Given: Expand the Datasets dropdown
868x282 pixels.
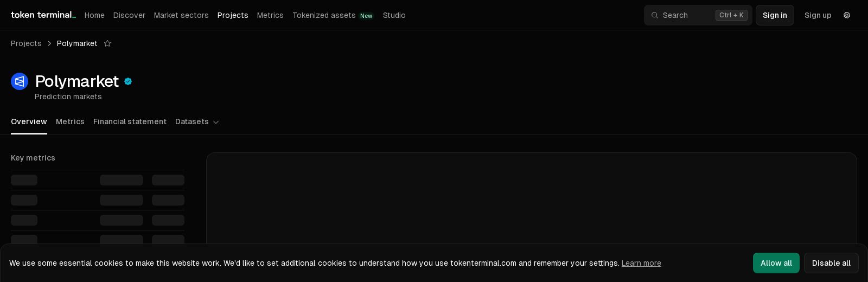Looking at the screenshot, I should tap(197, 121).
